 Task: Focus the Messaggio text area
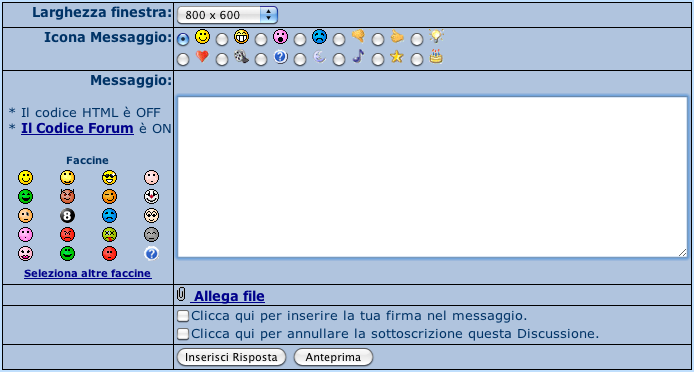tap(432, 177)
